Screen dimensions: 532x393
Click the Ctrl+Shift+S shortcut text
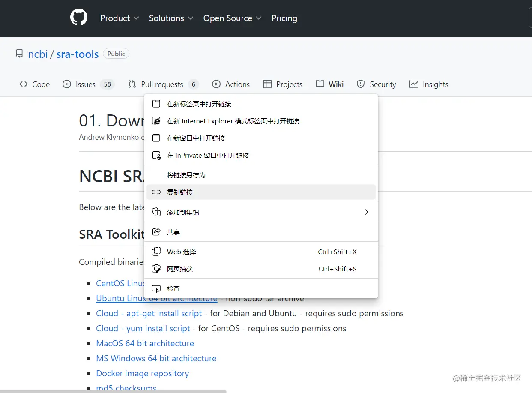point(337,269)
